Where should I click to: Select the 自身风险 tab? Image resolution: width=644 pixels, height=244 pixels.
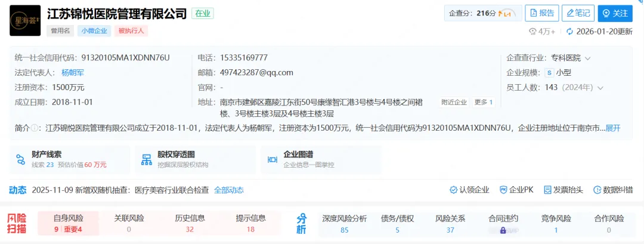tap(68, 224)
